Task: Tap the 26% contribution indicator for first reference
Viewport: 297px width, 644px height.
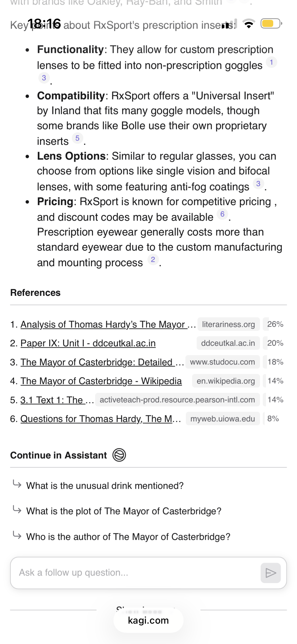Action: click(x=275, y=324)
